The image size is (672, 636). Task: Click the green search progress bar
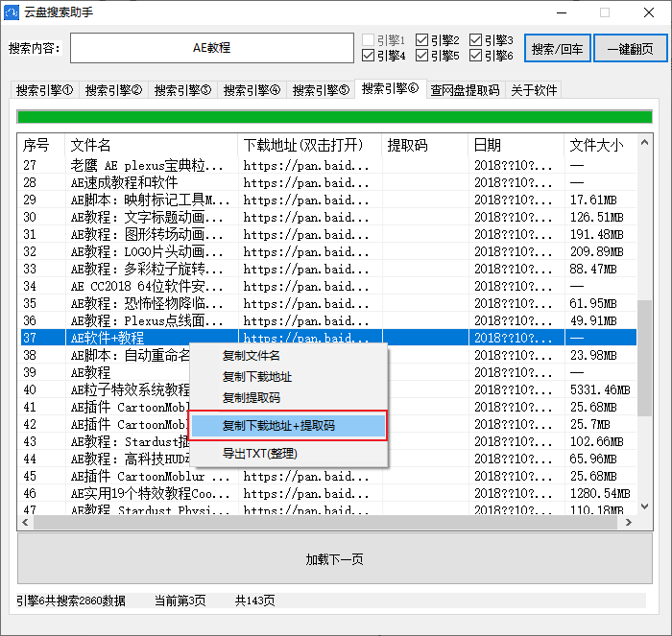tap(335, 116)
